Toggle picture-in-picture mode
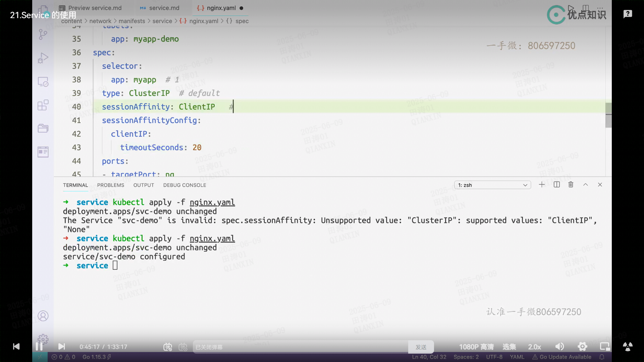Viewport: 644px width, 362px height. tap(605, 347)
